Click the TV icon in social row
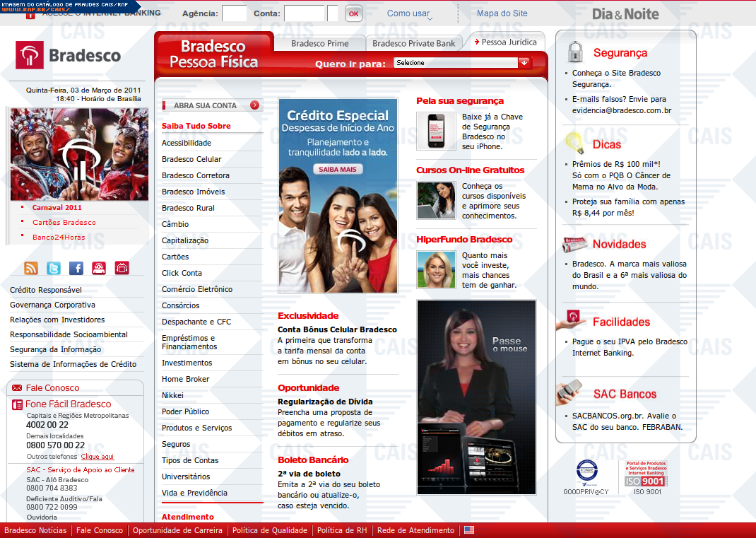Viewport: 756px width, 538px height. (x=122, y=268)
